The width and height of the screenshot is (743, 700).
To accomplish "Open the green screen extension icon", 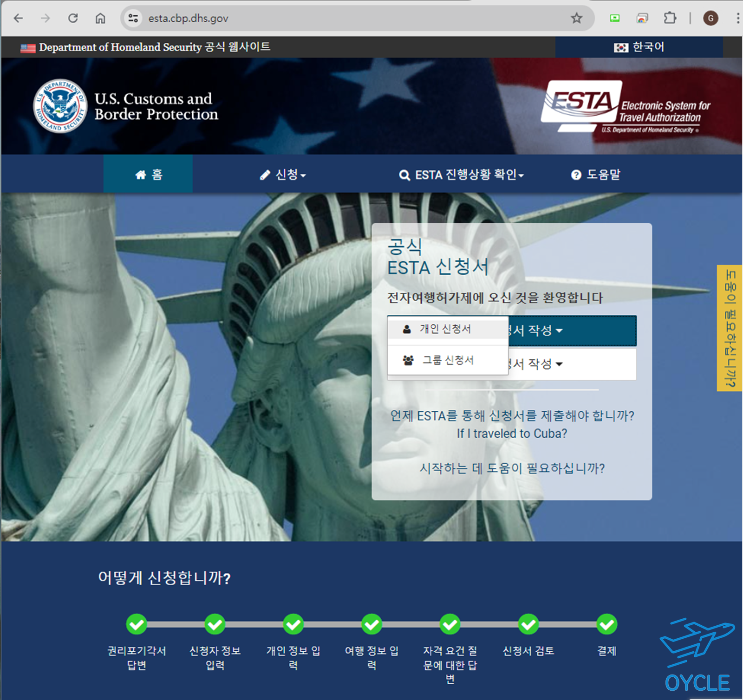I will (615, 18).
